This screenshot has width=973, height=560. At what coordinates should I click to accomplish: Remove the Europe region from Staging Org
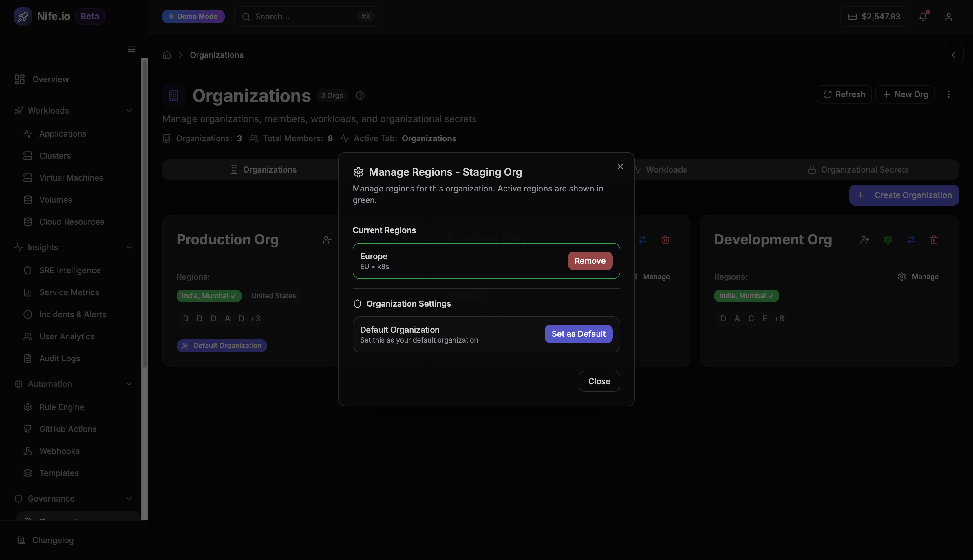point(590,261)
